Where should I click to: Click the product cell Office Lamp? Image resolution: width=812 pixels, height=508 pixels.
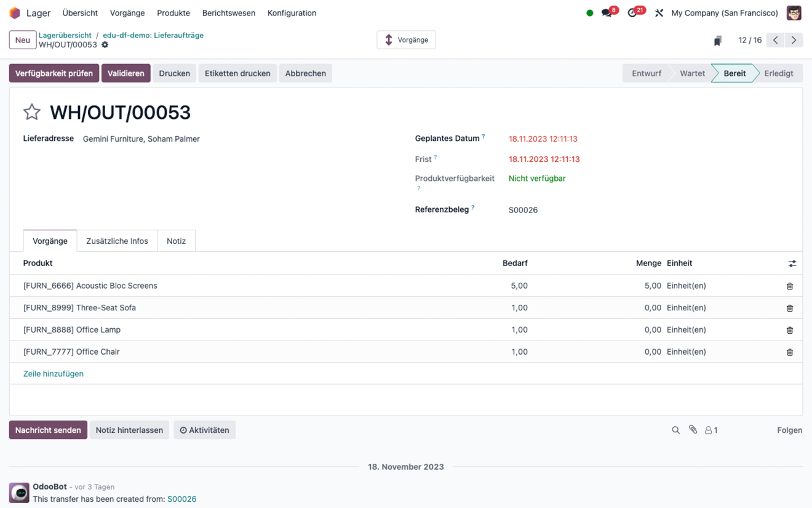tap(72, 329)
